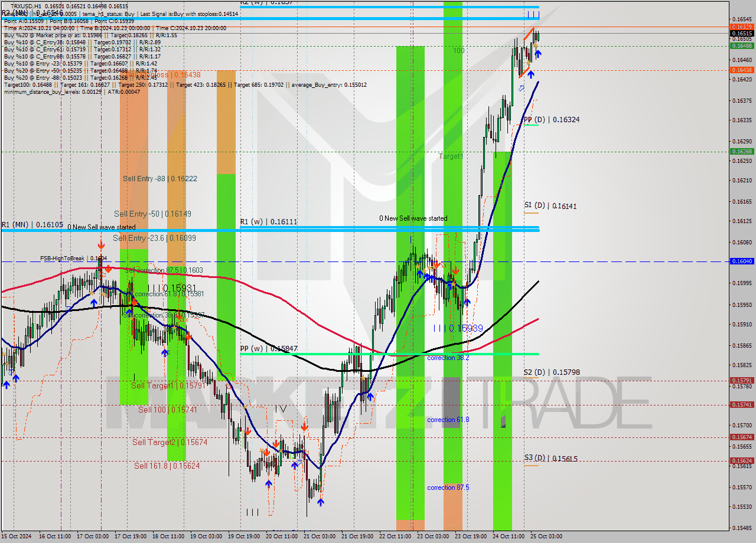
Task: Click 'minimum_distance_buy_levels' ATR line
Action: click(x=72, y=92)
